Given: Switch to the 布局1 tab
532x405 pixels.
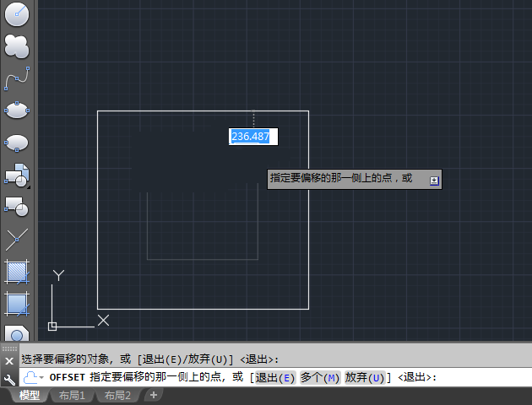Looking at the screenshot, I should point(72,396).
